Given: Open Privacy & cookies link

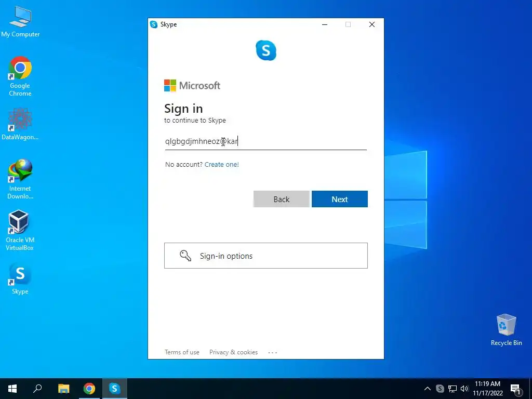Looking at the screenshot, I should point(233,352).
